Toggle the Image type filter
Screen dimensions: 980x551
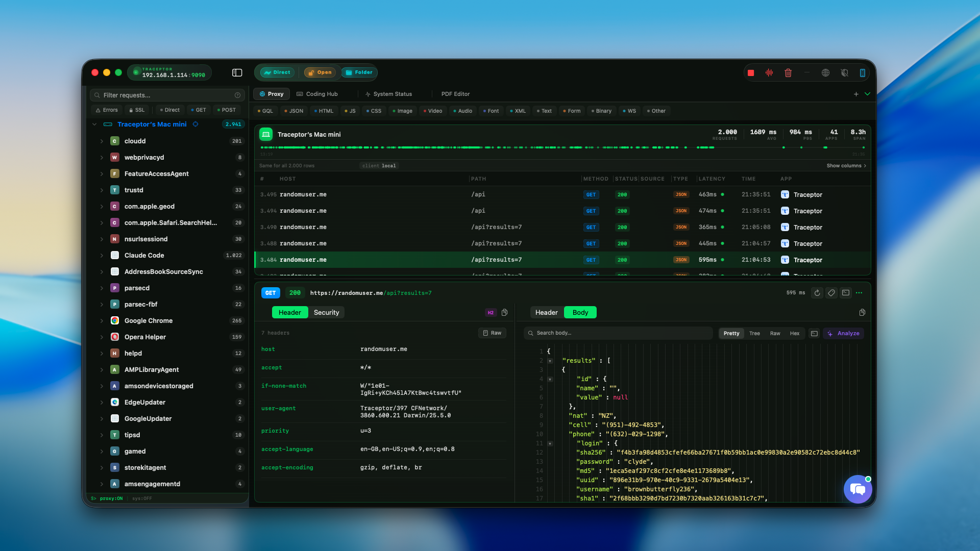point(402,111)
